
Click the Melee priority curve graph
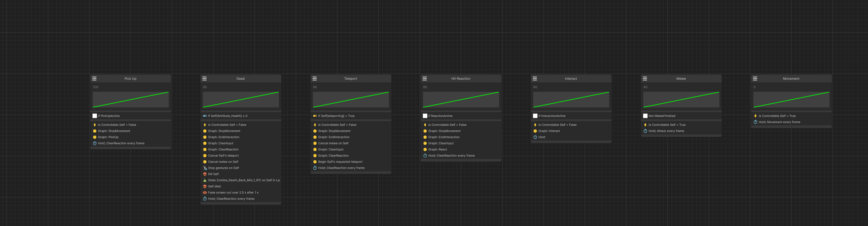[x=681, y=99]
